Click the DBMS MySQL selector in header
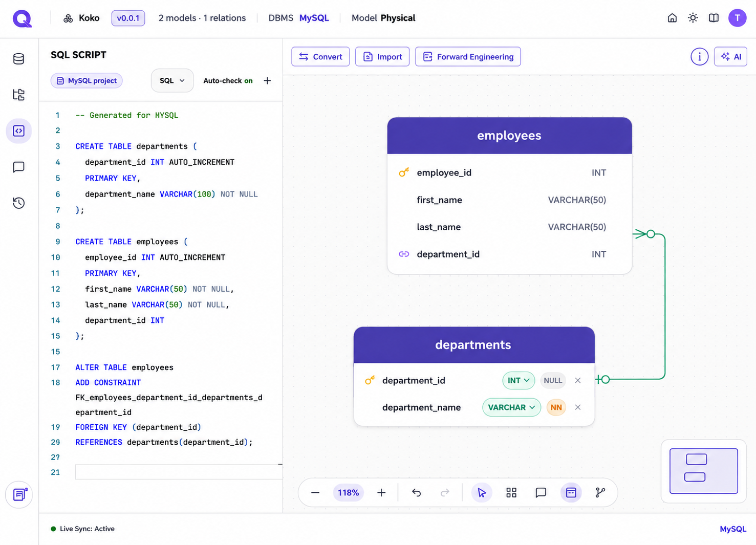This screenshot has width=756, height=545. click(x=299, y=18)
